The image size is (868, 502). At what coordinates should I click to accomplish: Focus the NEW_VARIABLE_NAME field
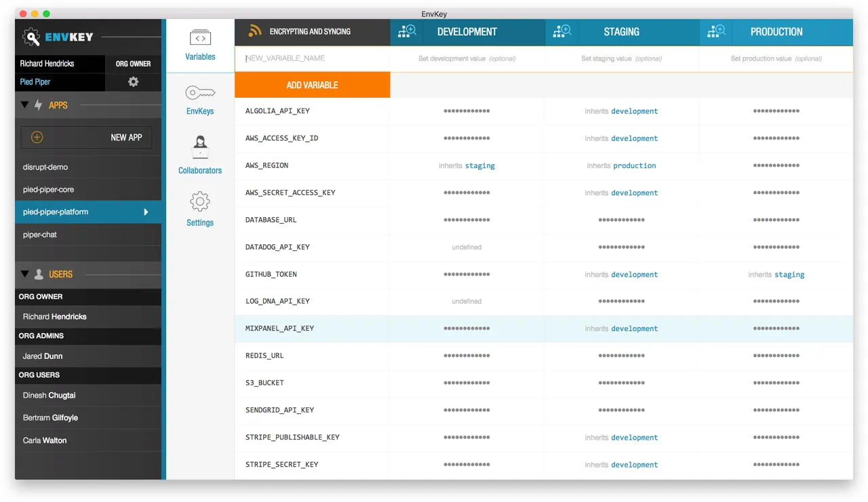(x=312, y=58)
